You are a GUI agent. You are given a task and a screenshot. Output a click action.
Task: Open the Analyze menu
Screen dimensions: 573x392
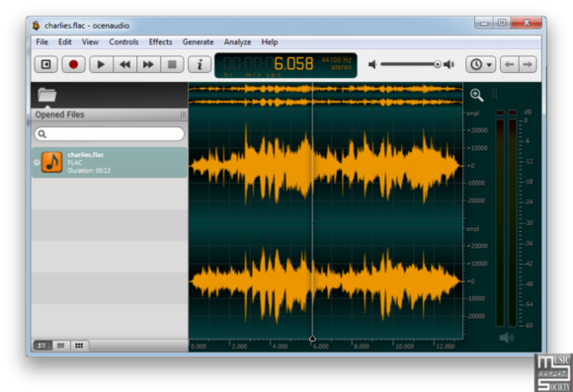[x=237, y=42]
